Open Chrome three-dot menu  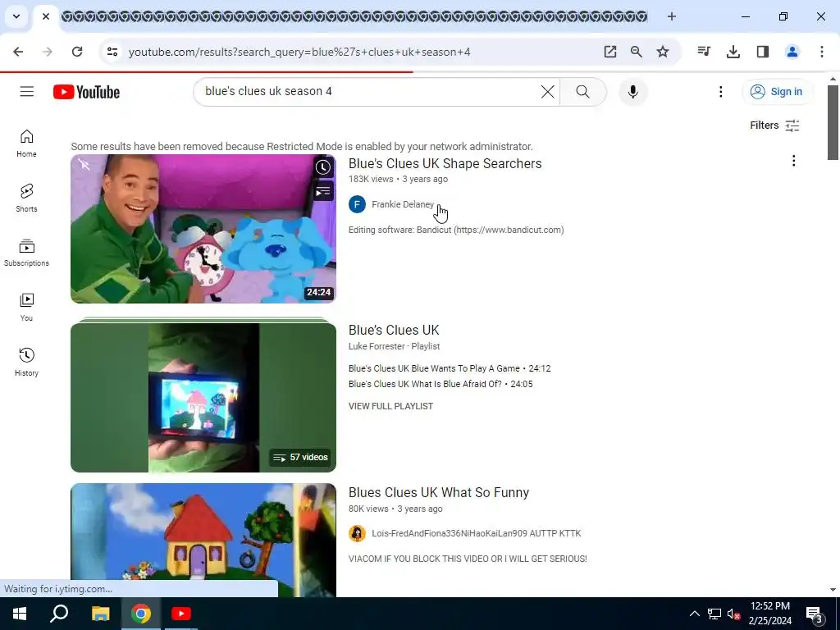[x=822, y=52]
